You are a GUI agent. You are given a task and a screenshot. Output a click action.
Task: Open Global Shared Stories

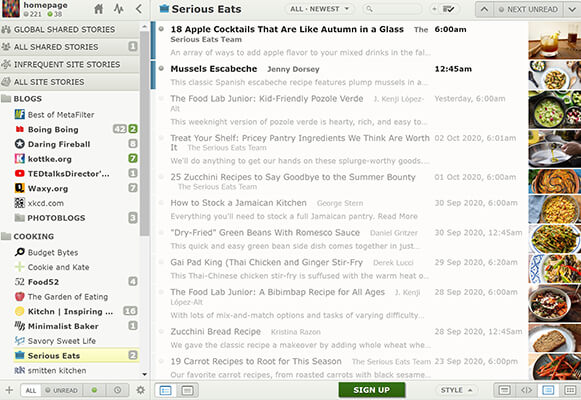70,29
